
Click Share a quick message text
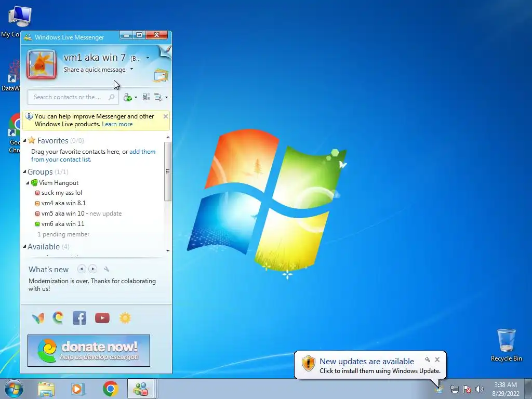click(x=95, y=70)
